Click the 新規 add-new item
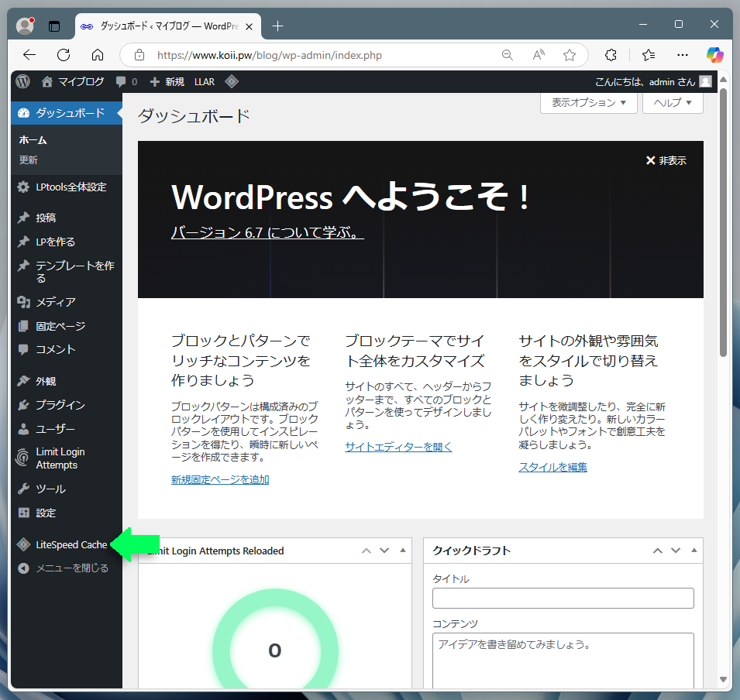Viewport: 740px width, 700px height. 167,81
